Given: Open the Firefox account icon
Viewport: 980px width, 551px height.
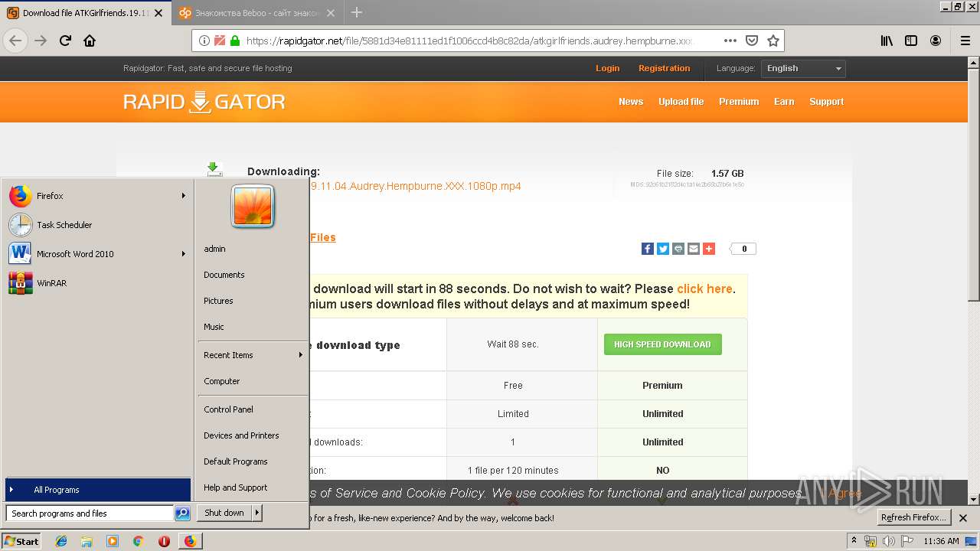Looking at the screenshot, I should tap(936, 41).
